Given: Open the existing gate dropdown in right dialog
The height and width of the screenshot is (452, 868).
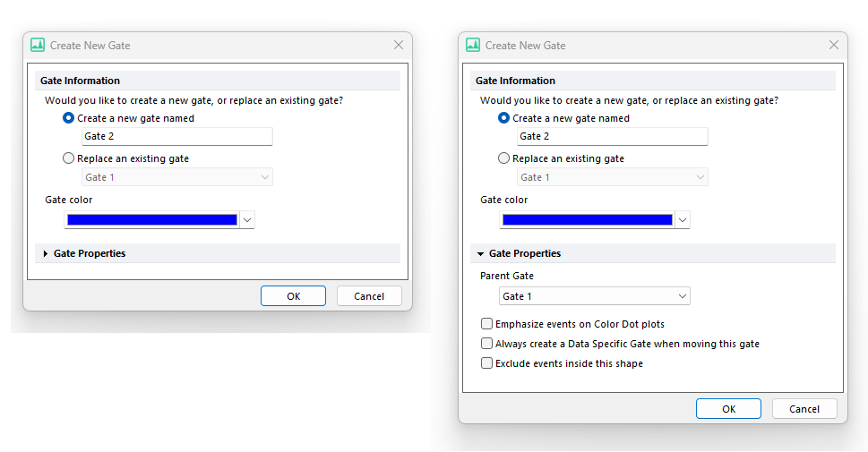Looking at the screenshot, I should click(612, 177).
